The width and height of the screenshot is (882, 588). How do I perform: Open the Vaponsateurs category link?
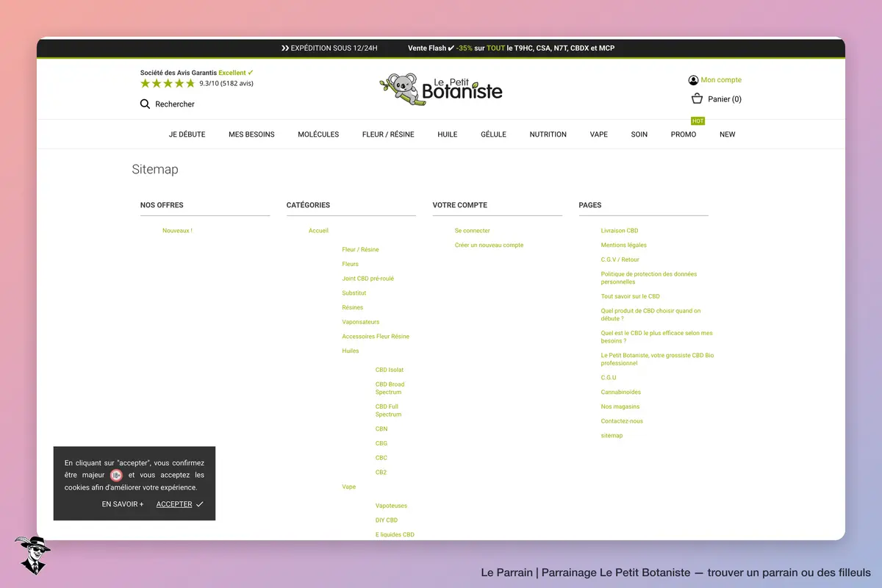[361, 322]
